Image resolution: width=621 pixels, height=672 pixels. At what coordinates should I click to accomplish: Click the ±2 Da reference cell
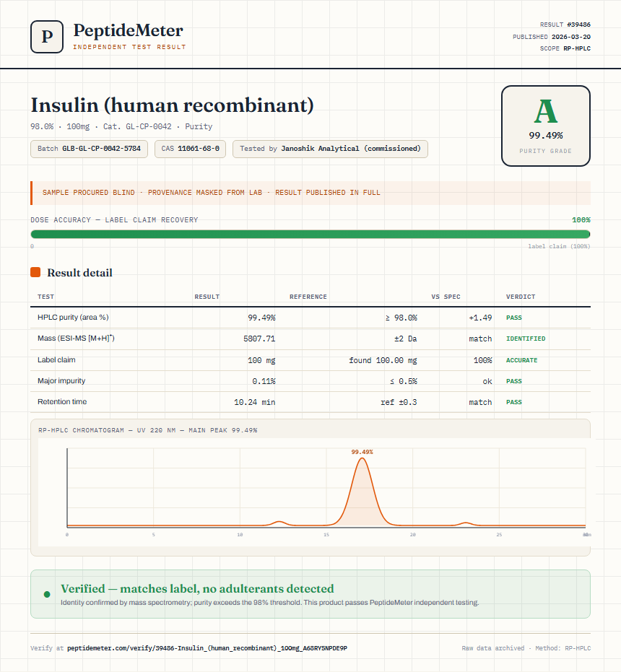point(406,339)
